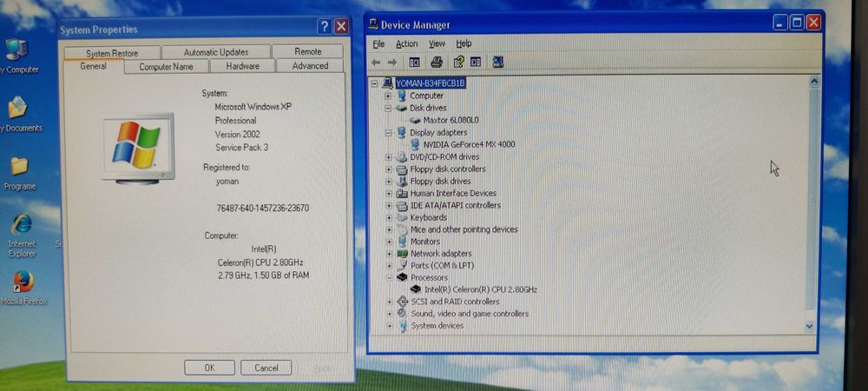Click the Forward arrow in Device Manager toolbar
The width and height of the screenshot is (868, 391).
click(392, 63)
